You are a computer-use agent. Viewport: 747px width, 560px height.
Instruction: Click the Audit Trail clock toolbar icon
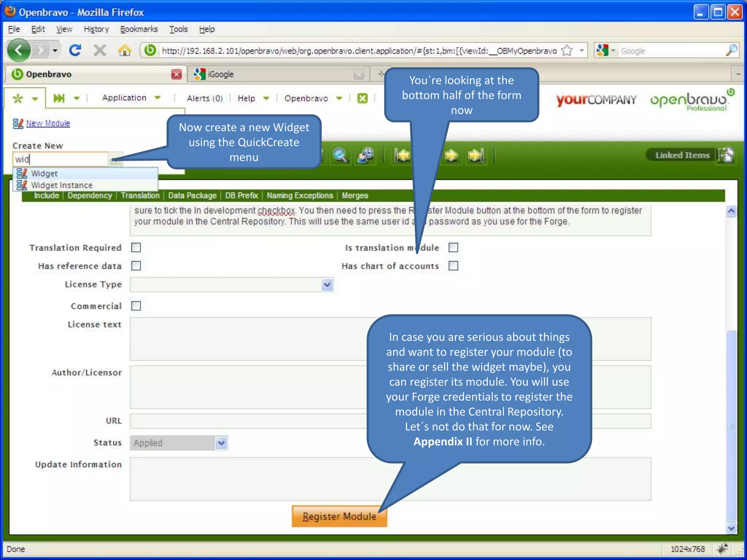[x=365, y=156]
